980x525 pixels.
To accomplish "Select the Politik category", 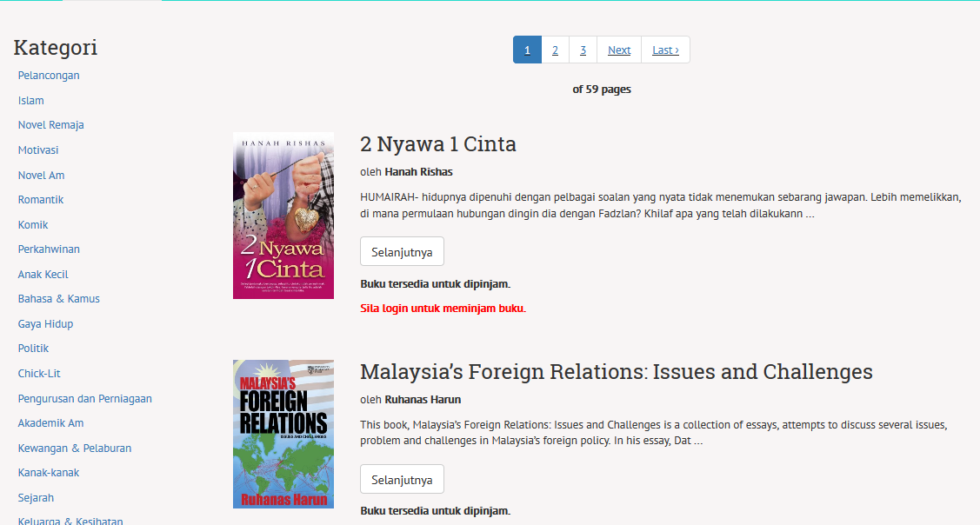I will click(34, 349).
